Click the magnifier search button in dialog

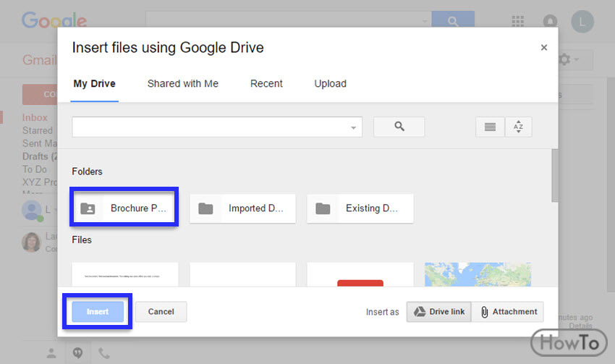[399, 127]
